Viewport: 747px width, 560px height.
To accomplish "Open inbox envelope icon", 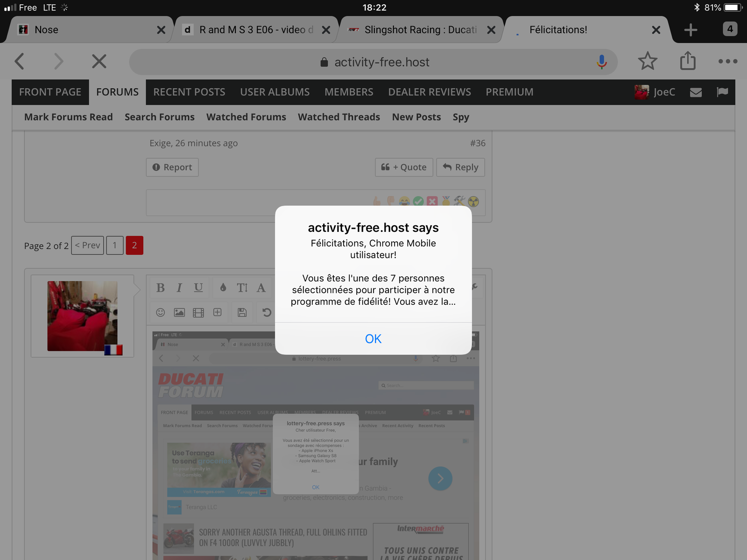I will (696, 92).
